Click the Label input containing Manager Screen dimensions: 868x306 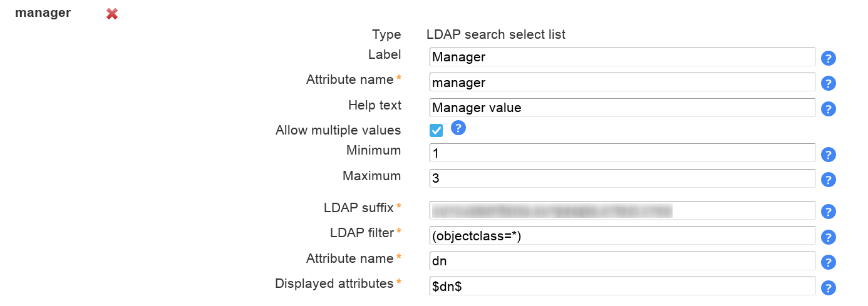(622, 57)
